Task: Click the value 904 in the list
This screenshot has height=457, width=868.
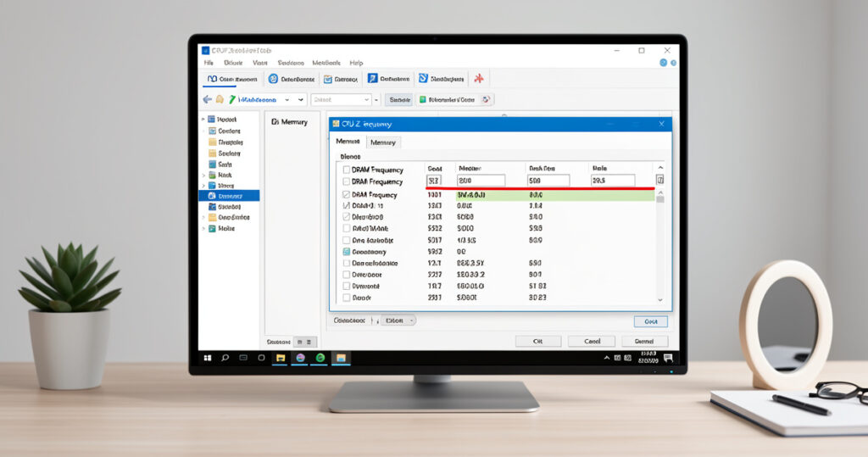Action: pos(535,274)
